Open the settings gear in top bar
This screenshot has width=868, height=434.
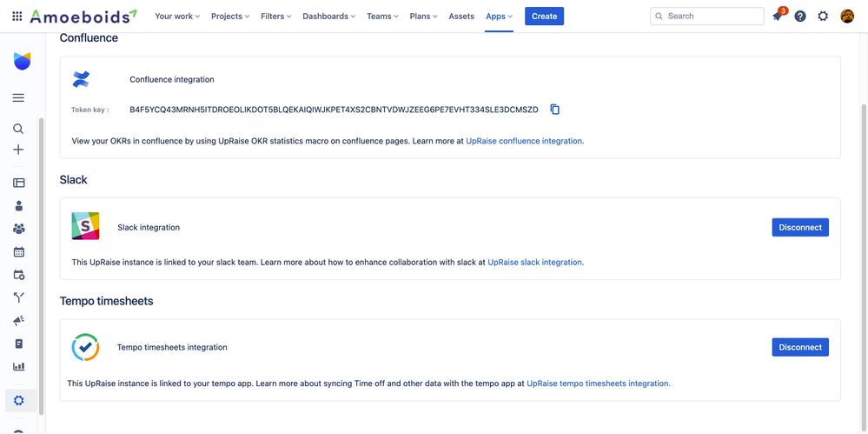pyautogui.click(x=823, y=16)
